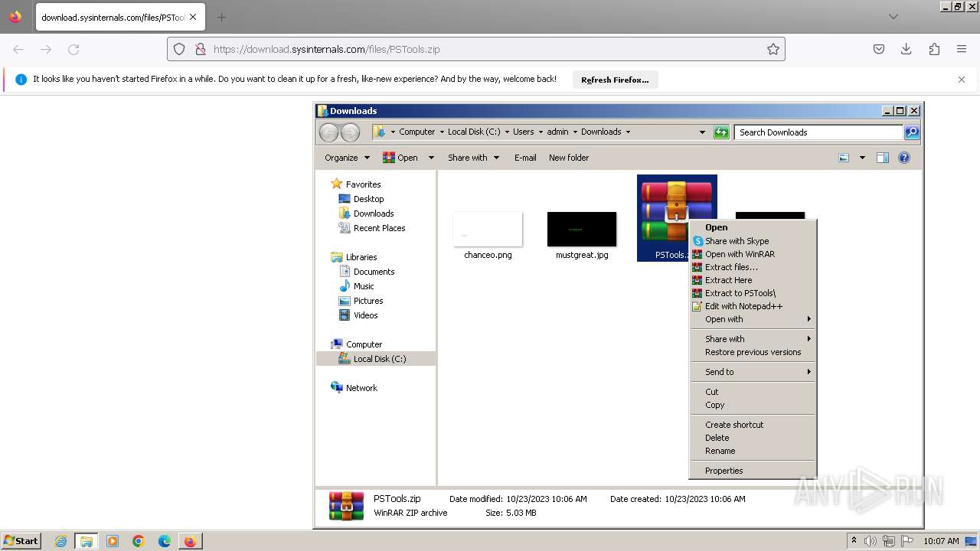Show Firefox downloads panel arrow
Screen dimensions: 980x551
pos(906,49)
